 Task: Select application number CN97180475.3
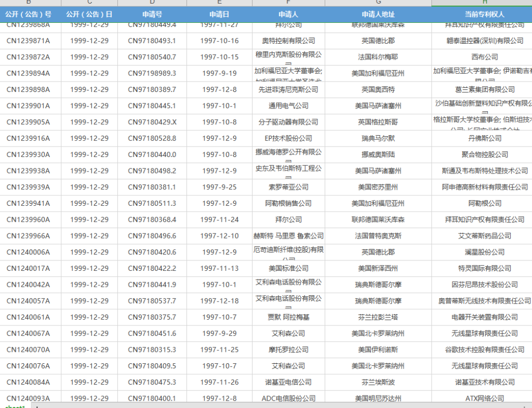[152, 382]
